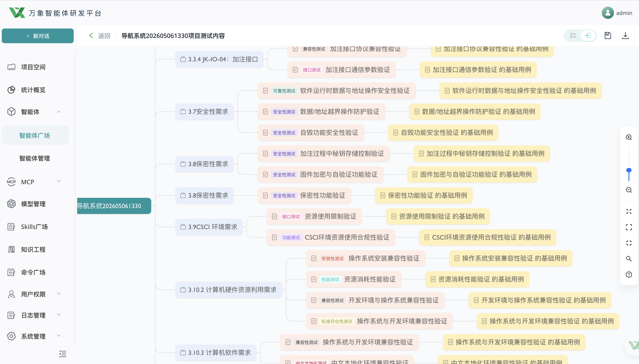Click 用户权限 person icon
Viewport: 639px width, 364px height.
[x=11, y=294]
